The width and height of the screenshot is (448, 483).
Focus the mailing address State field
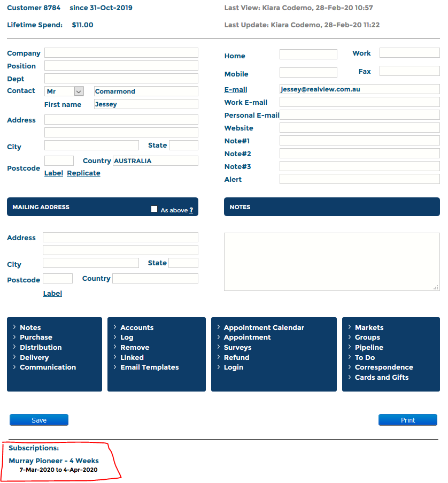[183, 263]
